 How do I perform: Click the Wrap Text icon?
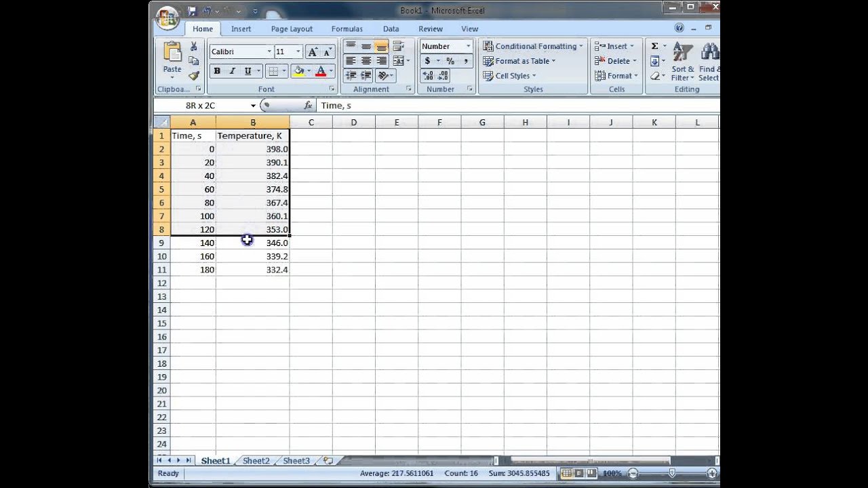point(398,46)
